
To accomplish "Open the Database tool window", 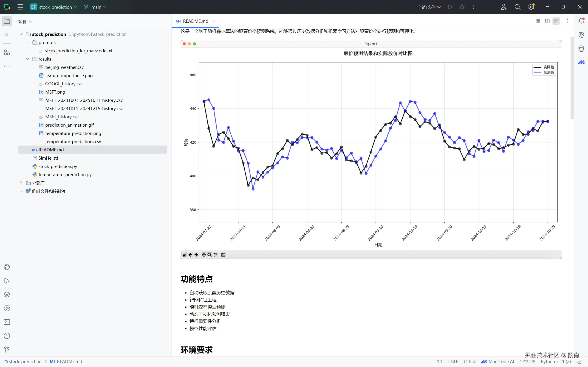I will pos(582,49).
